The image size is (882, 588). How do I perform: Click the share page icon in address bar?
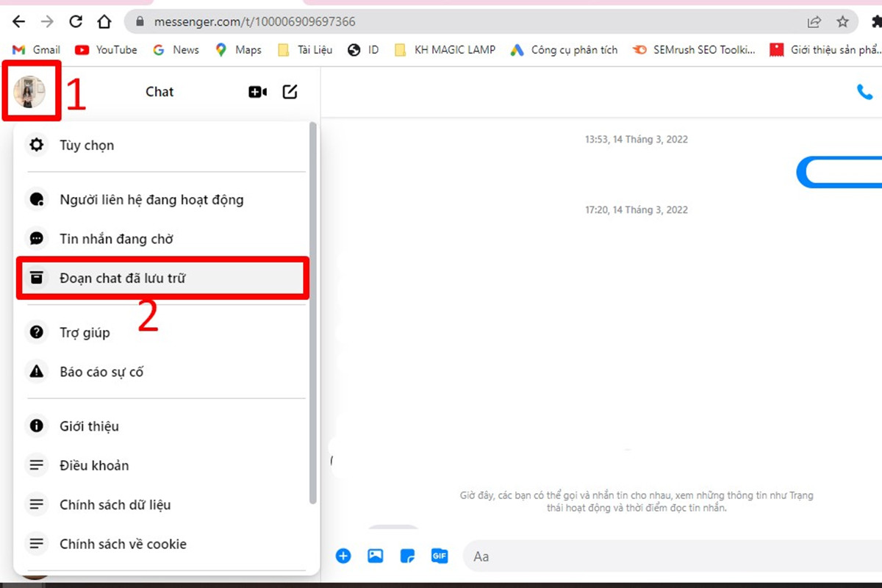814,21
